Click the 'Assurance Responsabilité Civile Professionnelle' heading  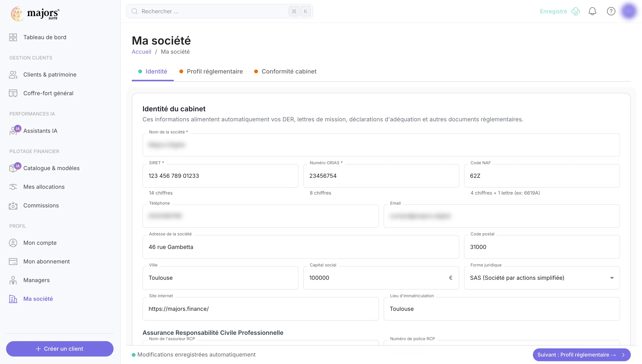click(x=213, y=333)
